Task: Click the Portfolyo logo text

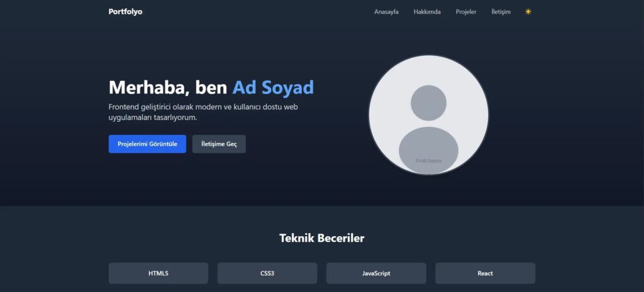Action: 125,12
